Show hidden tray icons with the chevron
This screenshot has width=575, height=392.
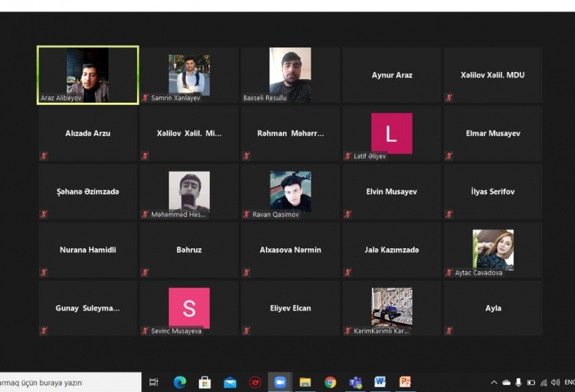coord(494,383)
